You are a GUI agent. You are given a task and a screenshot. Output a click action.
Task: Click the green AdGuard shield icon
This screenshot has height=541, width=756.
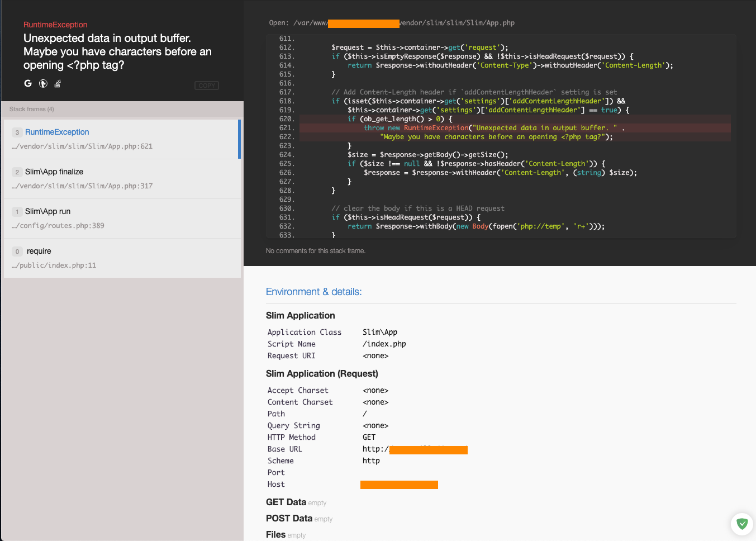tap(741, 524)
